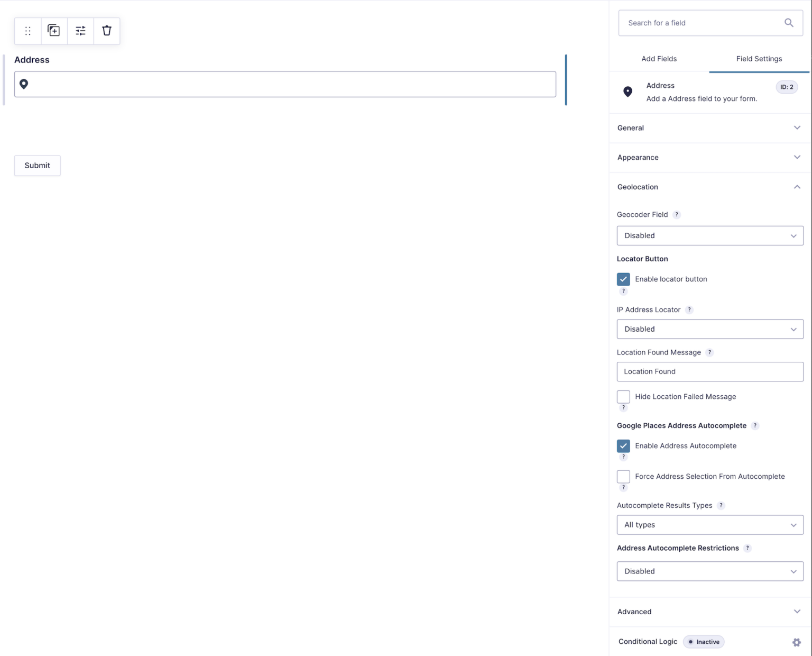Delete the Address field with trash icon

point(107,31)
